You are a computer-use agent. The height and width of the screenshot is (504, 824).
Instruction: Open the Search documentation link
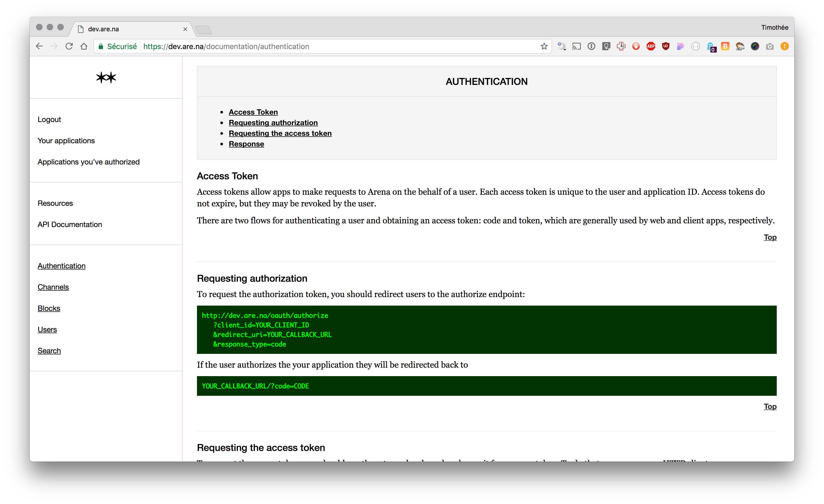[49, 351]
